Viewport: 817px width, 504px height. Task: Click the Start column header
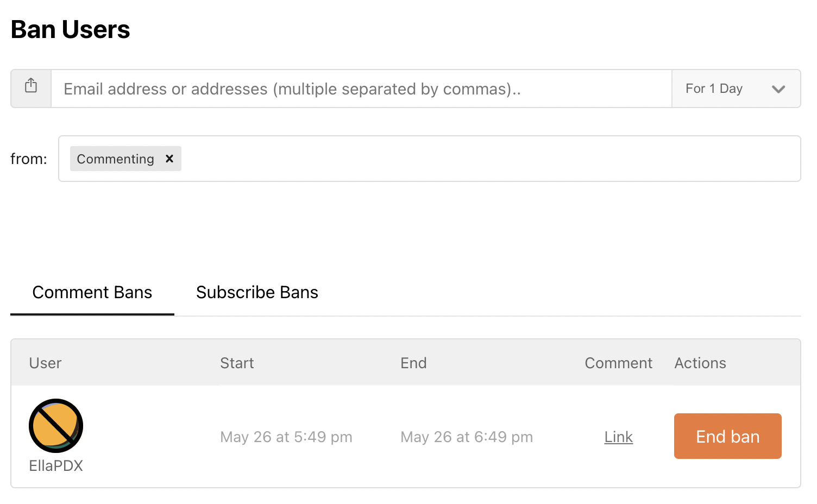pos(237,363)
